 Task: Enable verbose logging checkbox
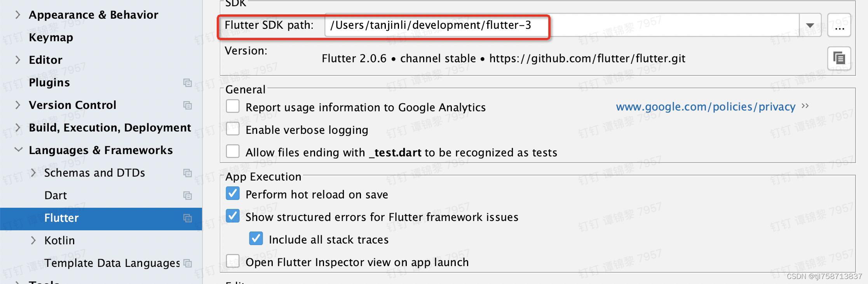(233, 129)
